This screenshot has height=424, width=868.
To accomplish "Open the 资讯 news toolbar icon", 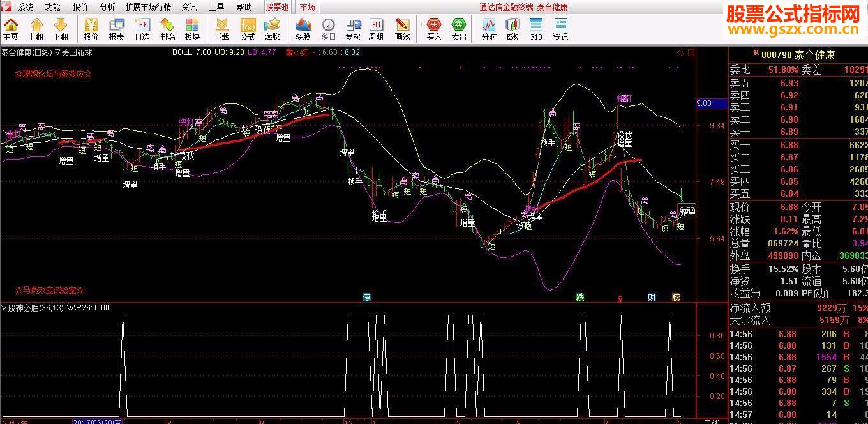I will tap(560, 29).
